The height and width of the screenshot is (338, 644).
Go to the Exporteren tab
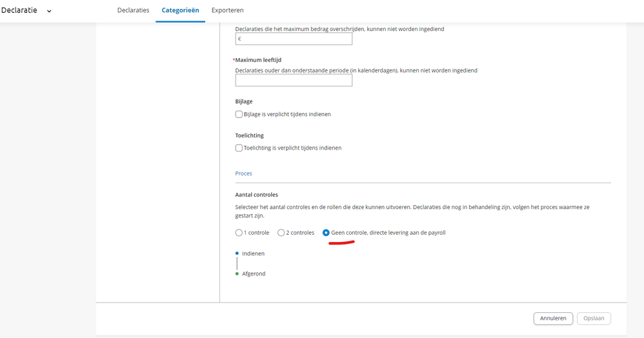click(227, 10)
